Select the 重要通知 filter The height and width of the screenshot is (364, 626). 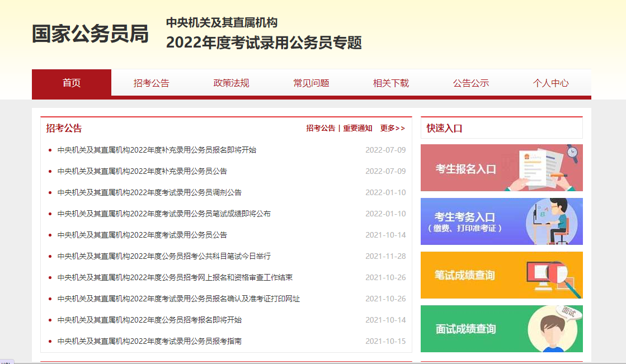357,127
